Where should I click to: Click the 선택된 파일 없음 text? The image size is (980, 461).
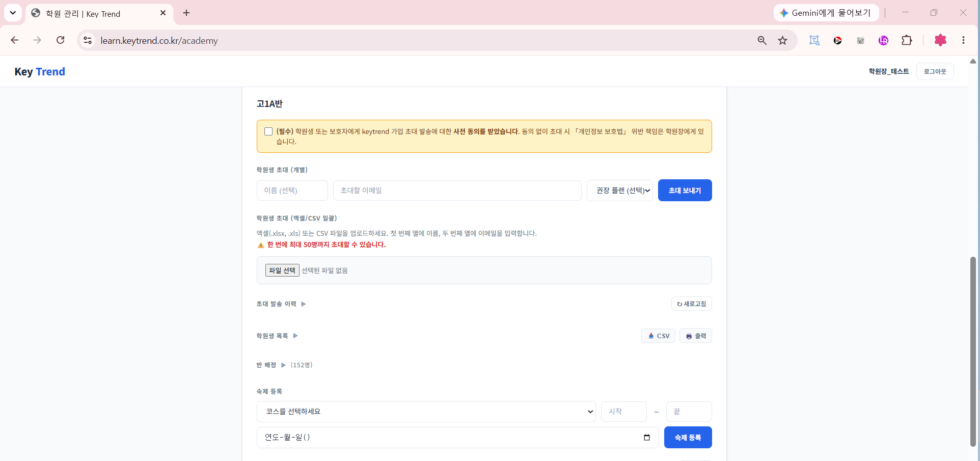pyautogui.click(x=325, y=270)
